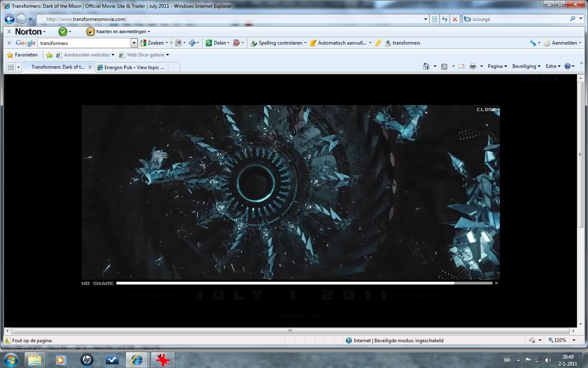Open the Extra menu
Screen dimensions: 588x368
(x=553, y=66)
